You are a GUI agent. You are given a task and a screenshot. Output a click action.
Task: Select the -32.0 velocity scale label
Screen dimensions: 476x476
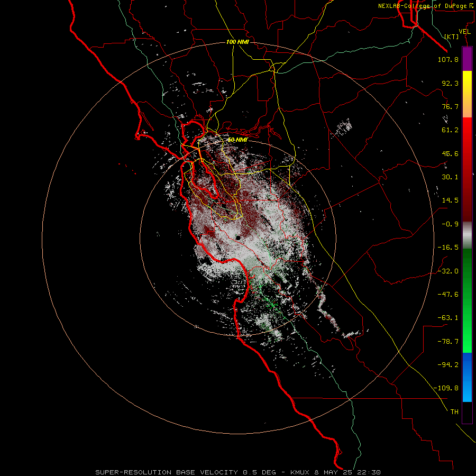pos(448,271)
